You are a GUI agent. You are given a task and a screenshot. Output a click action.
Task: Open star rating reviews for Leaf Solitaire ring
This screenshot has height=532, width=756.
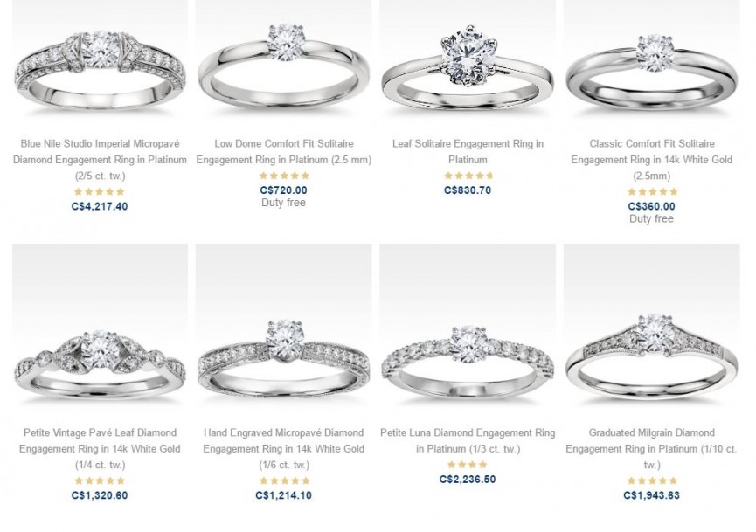click(468, 176)
